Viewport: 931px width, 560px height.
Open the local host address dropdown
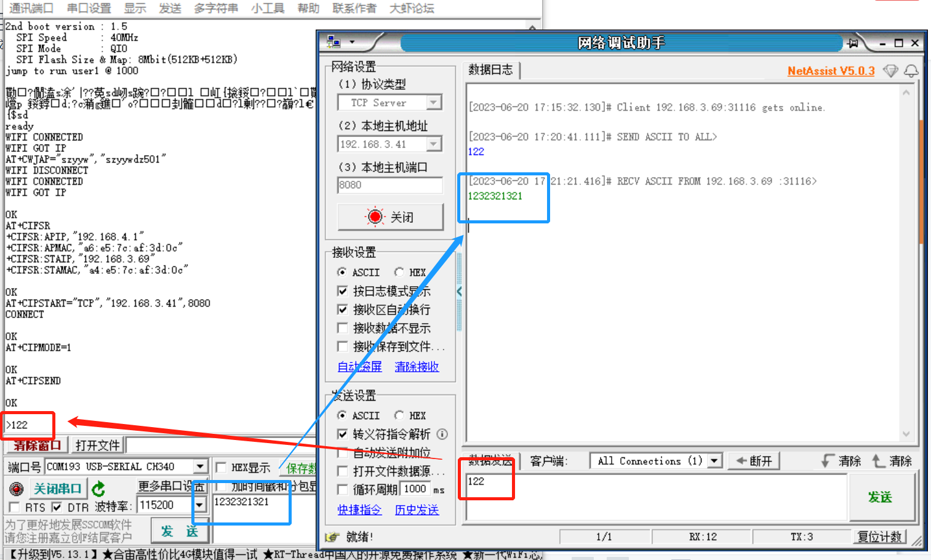[434, 144]
